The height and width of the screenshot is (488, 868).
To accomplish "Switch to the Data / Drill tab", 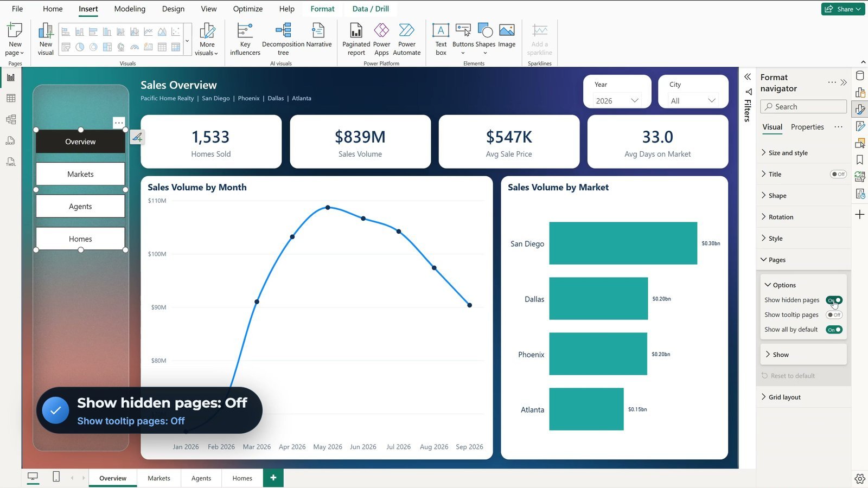I will tap(371, 9).
